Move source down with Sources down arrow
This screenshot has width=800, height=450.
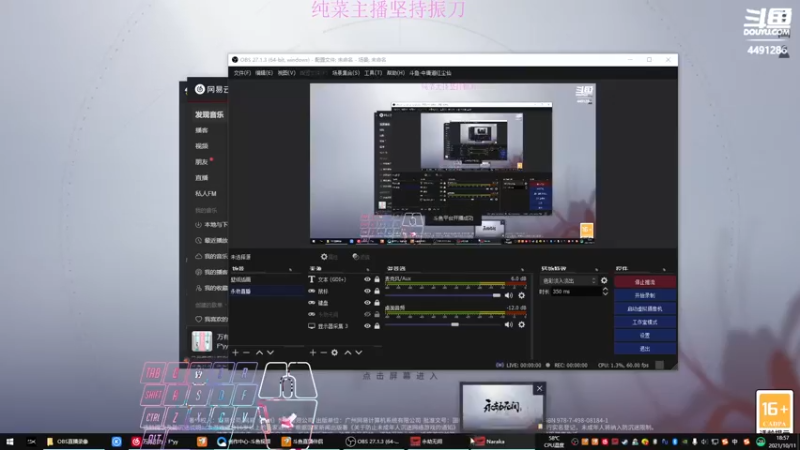click(x=359, y=353)
